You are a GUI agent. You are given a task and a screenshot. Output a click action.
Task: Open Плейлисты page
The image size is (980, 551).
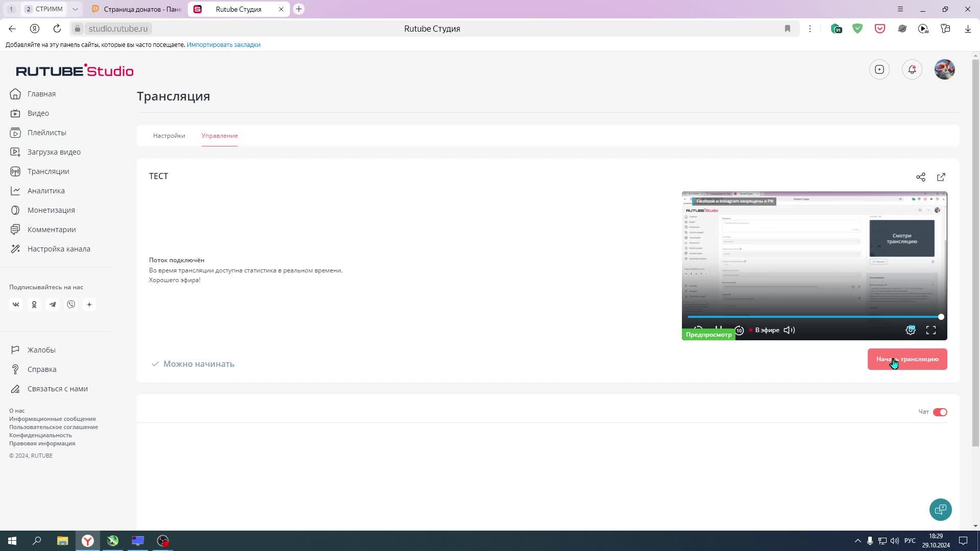pyautogui.click(x=38, y=133)
